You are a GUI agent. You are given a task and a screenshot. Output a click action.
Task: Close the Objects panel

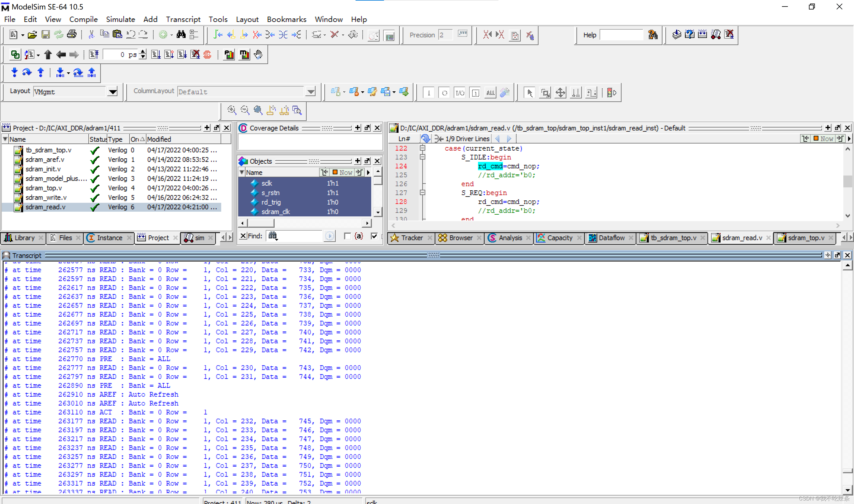coord(377,161)
